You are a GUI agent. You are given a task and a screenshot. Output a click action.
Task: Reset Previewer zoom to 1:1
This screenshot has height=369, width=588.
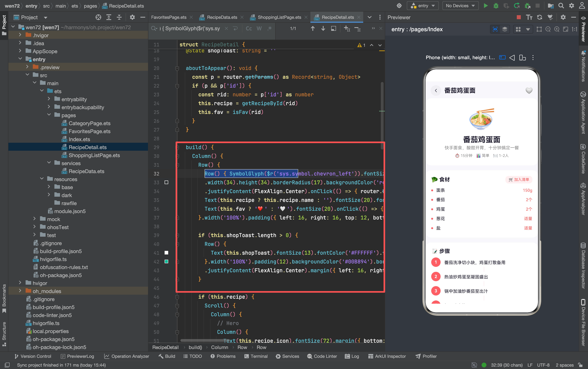point(574,29)
